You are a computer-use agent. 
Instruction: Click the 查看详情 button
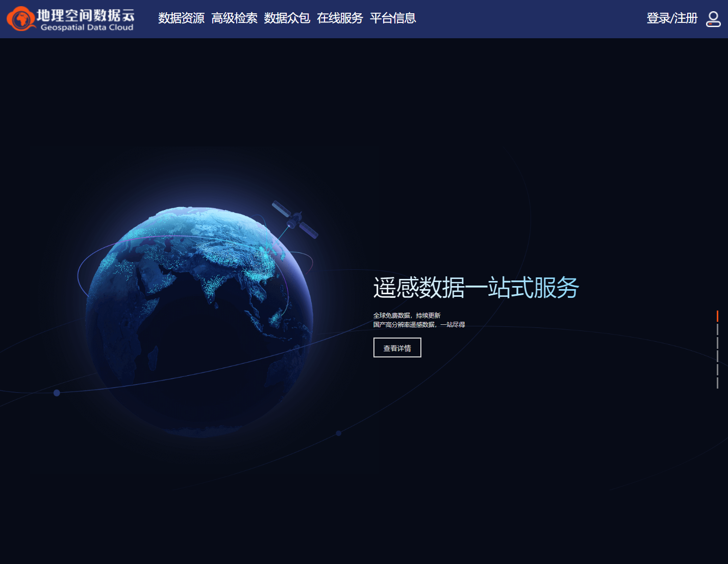tap(397, 347)
